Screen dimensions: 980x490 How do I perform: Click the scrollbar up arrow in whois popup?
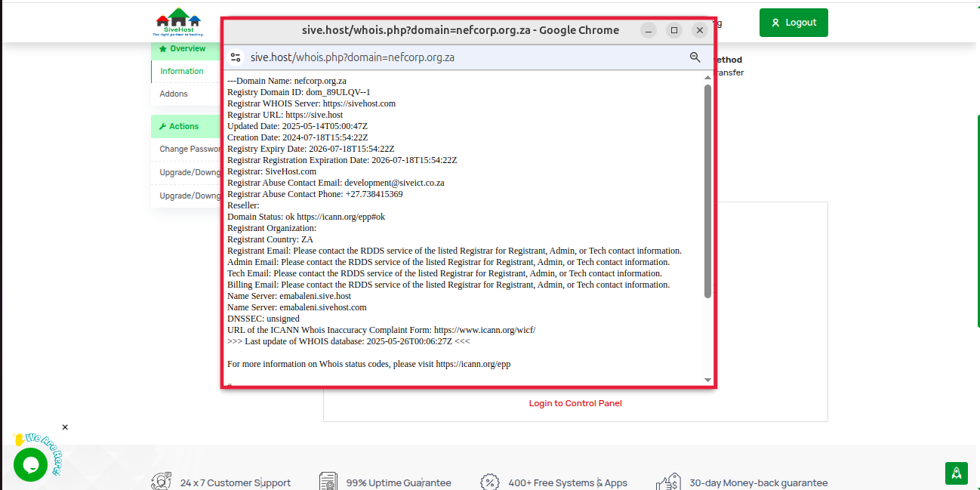pos(707,78)
